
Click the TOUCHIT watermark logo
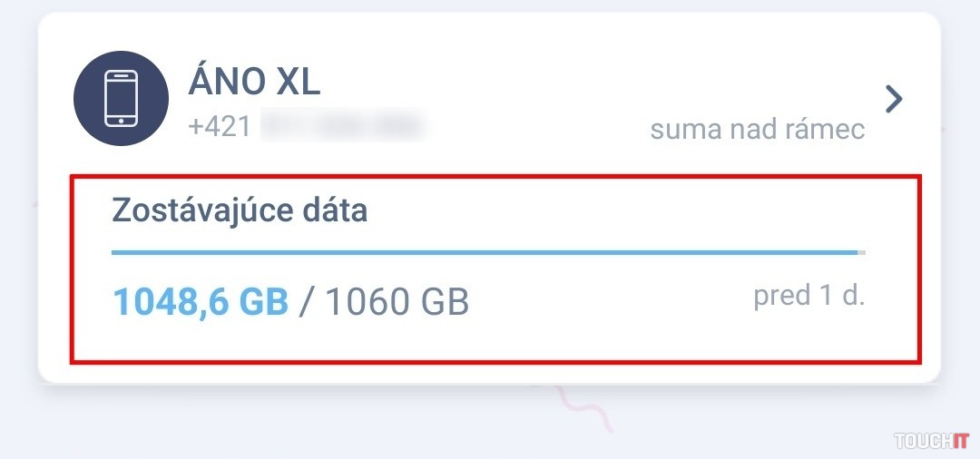point(931,441)
